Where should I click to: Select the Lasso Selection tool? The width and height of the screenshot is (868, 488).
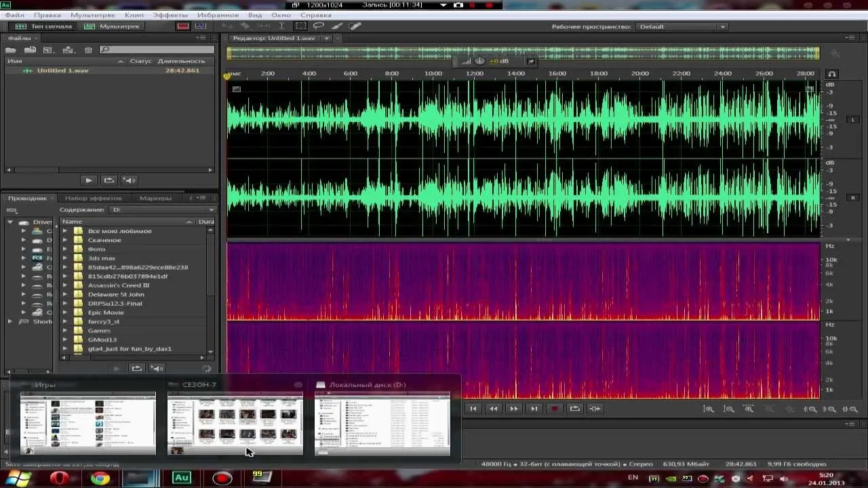(x=318, y=26)
